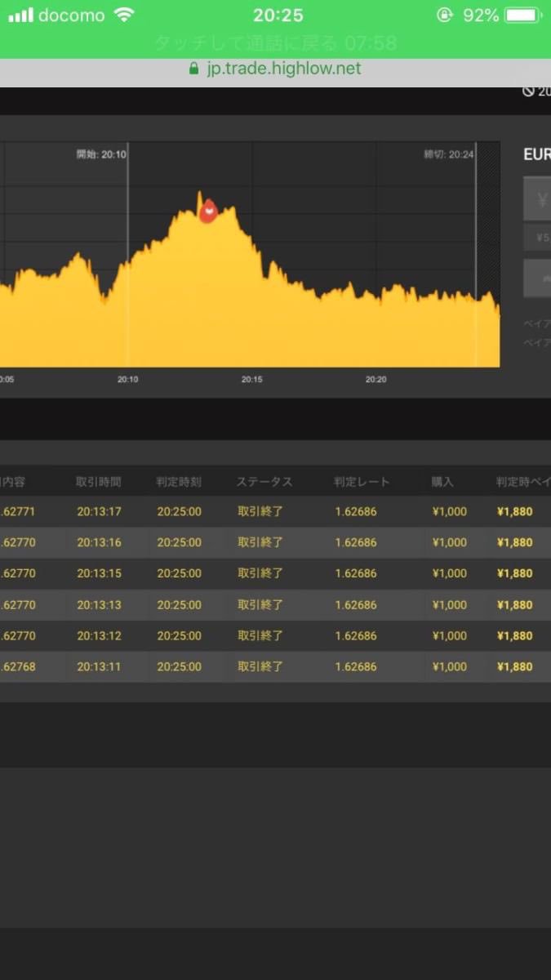Select trade time 20:13:12 cell

[x=99, y=635]
